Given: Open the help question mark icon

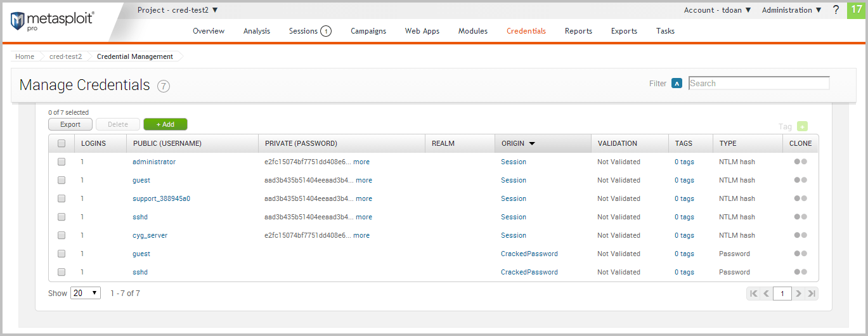Looking at the screenshot, I should click(x=836, y=10).
